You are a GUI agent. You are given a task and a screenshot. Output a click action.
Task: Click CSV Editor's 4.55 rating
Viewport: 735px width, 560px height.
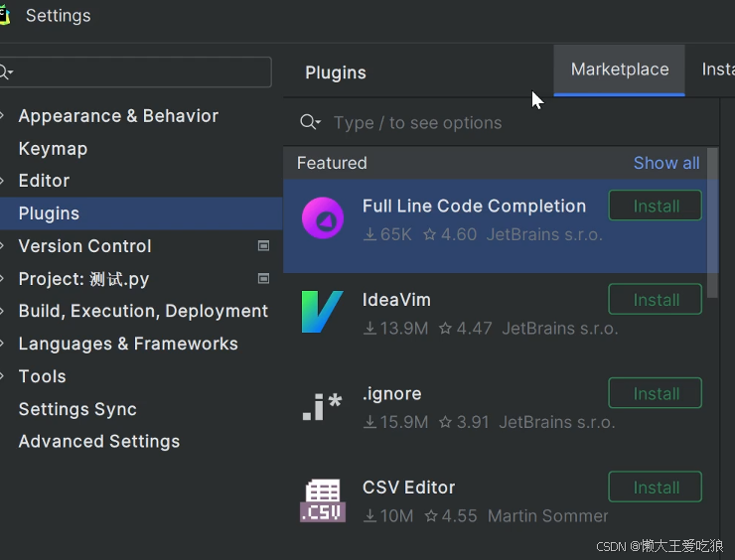click(451, 516)
